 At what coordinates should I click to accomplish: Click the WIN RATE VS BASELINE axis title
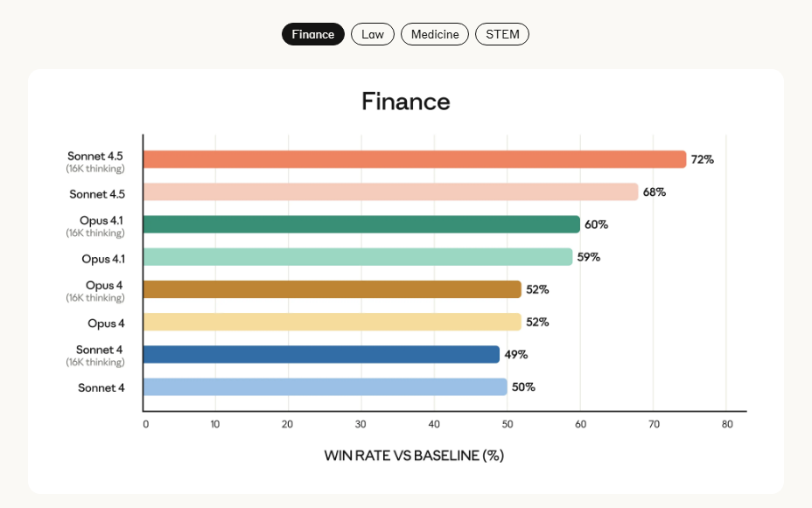414,456
